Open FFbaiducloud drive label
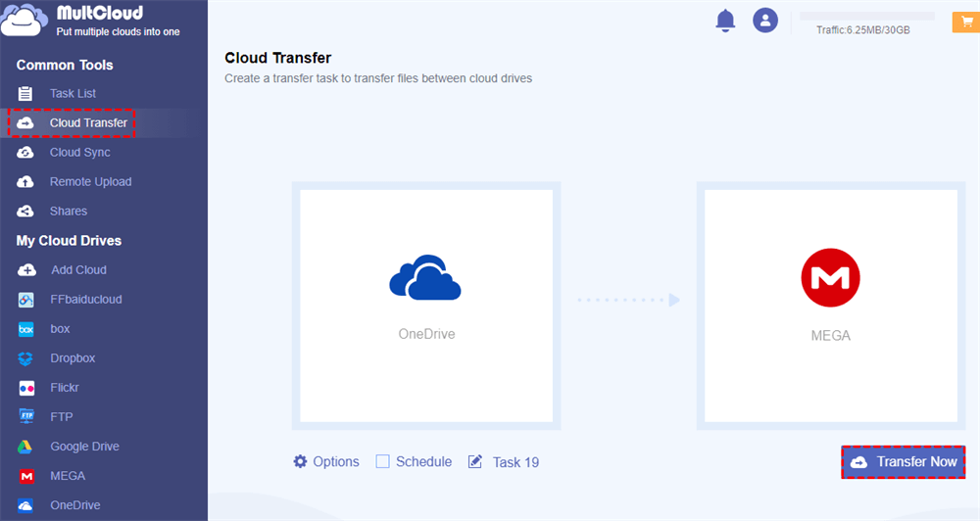Viewport: 980px width, 521px height. [x=85, y=300]
